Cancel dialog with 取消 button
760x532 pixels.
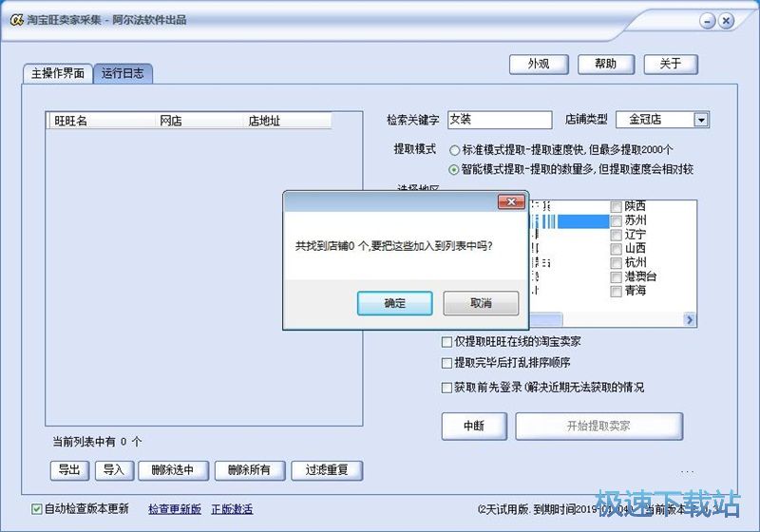pos(481,303)
